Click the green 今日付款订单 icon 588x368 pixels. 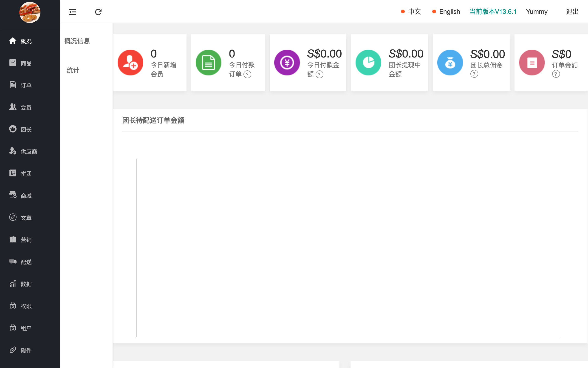point(209,63)
